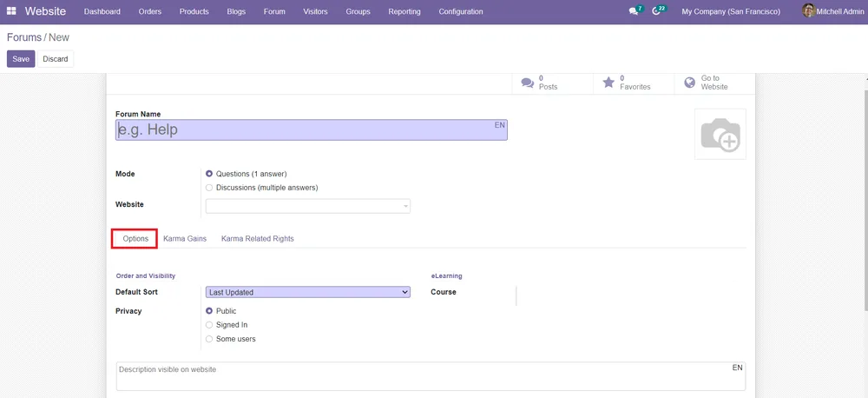Open Mitchell Admin user menu
Image resolution: width=868 pixels, height=398 pixels.
click(832, 11)
